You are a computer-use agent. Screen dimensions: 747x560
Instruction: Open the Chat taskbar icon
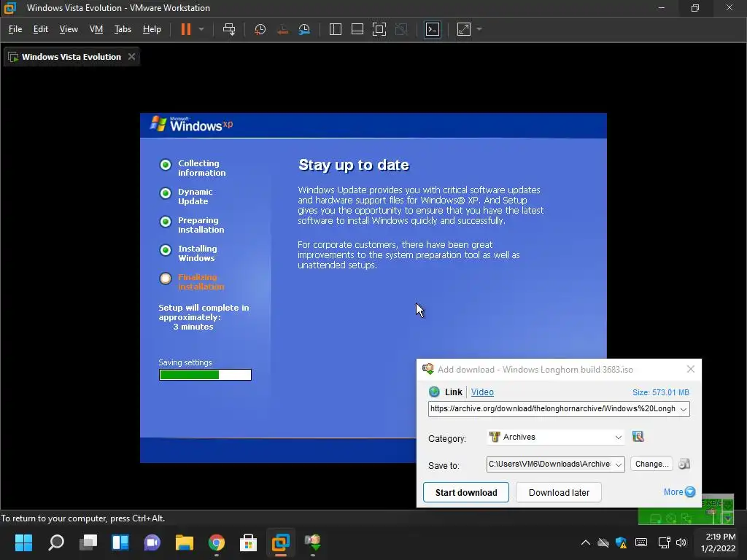click(x=152, y=542)
